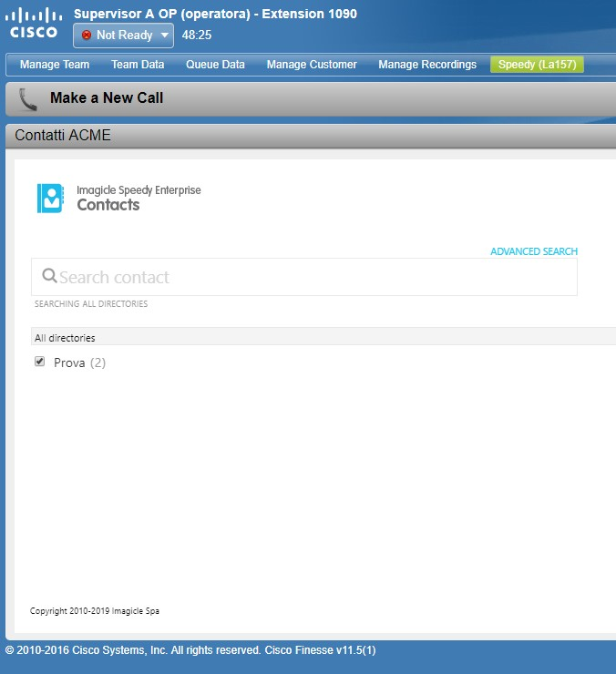
Task: Click the red Not Ready status icon
Action: (87, 36)
